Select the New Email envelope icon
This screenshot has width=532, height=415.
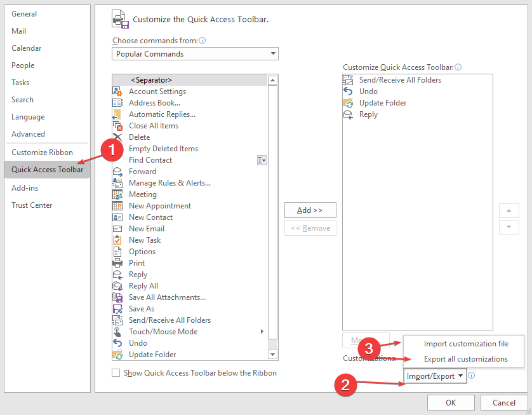pos(117,229)
